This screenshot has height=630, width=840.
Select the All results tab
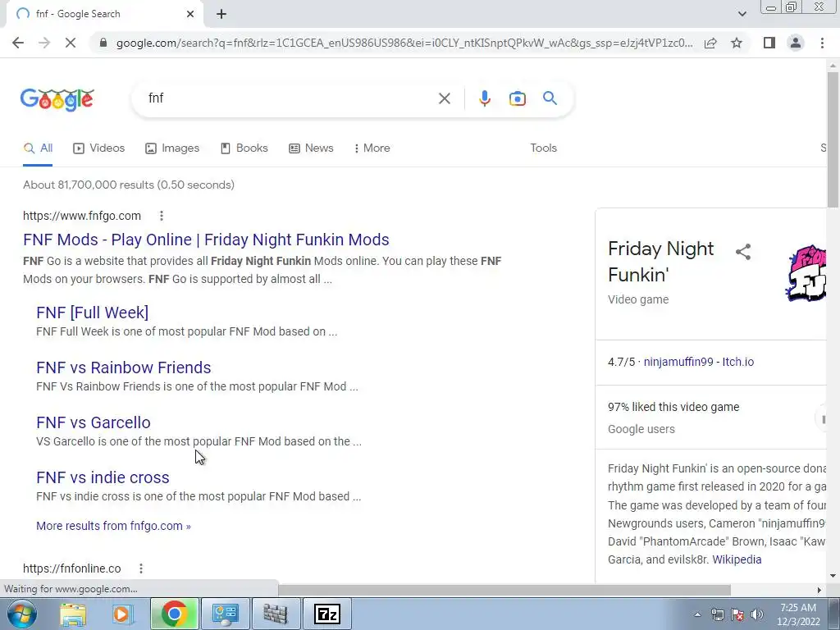coord(38,148)
